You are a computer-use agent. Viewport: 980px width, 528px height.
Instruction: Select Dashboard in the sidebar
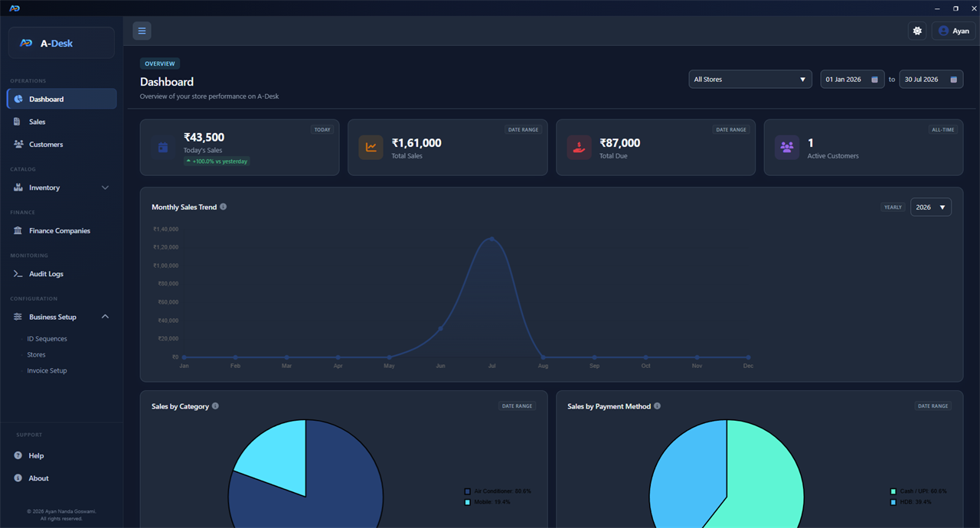tap(61, 99)
